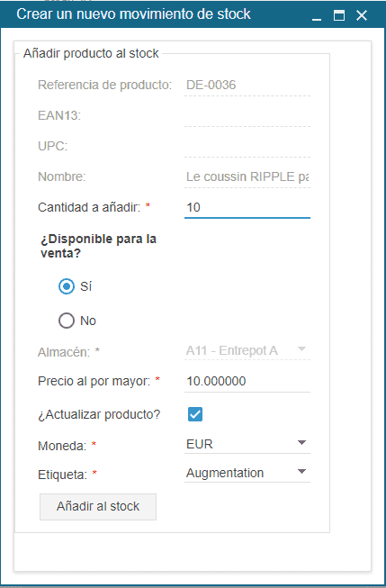Image resolution: width=386 pixels, height=588 pixels.
Task: Click the Referencia de producto field
Action: (x=247, y=86)
